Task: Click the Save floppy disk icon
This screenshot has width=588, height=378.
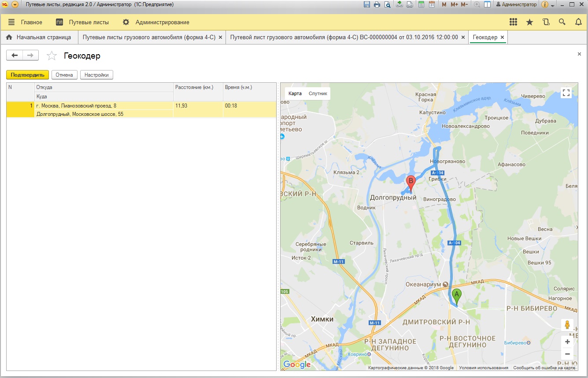Action: (367, 4)
